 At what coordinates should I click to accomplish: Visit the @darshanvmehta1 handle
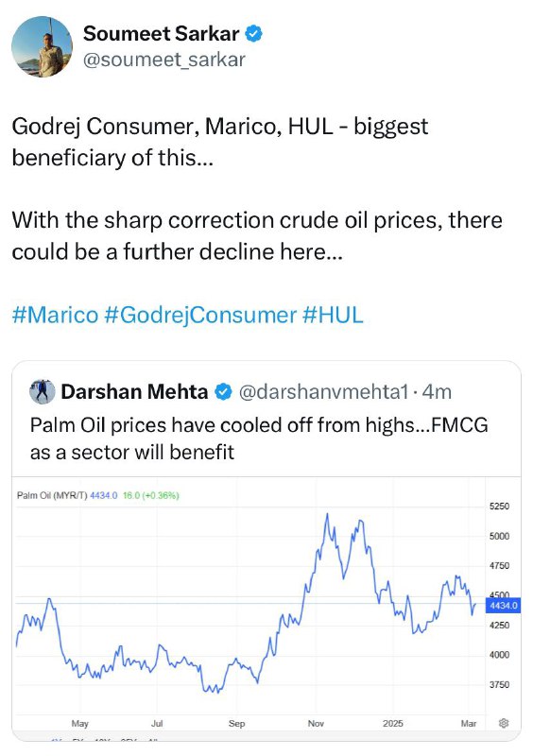click(323, 391)
